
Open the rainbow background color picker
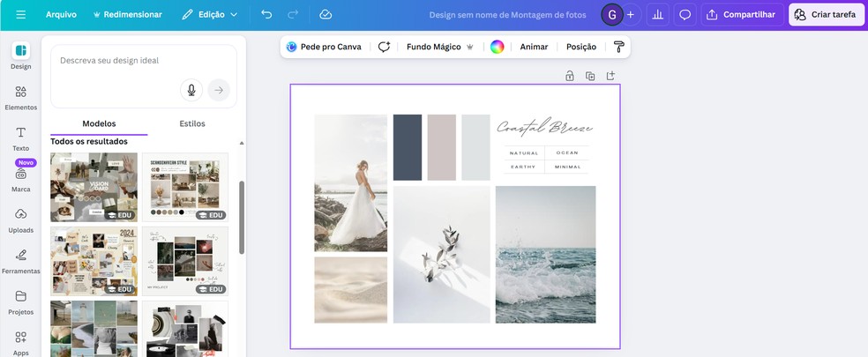[x=498, y=47]
